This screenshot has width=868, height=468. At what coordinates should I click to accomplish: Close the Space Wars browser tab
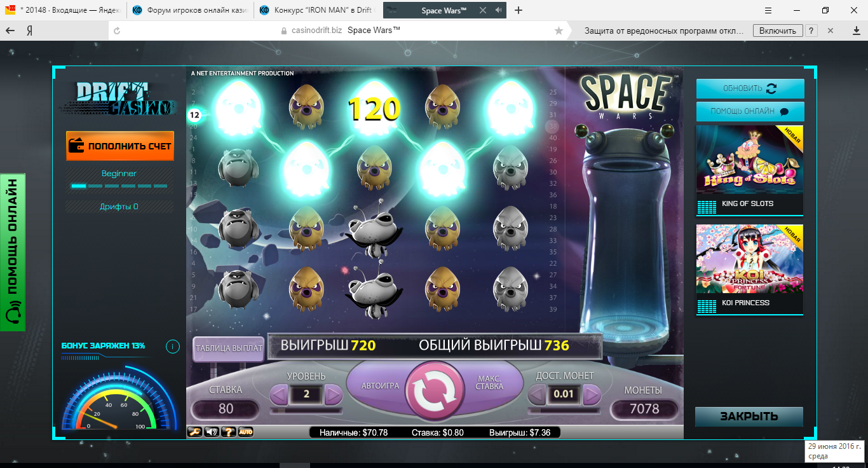pos(484,10)
